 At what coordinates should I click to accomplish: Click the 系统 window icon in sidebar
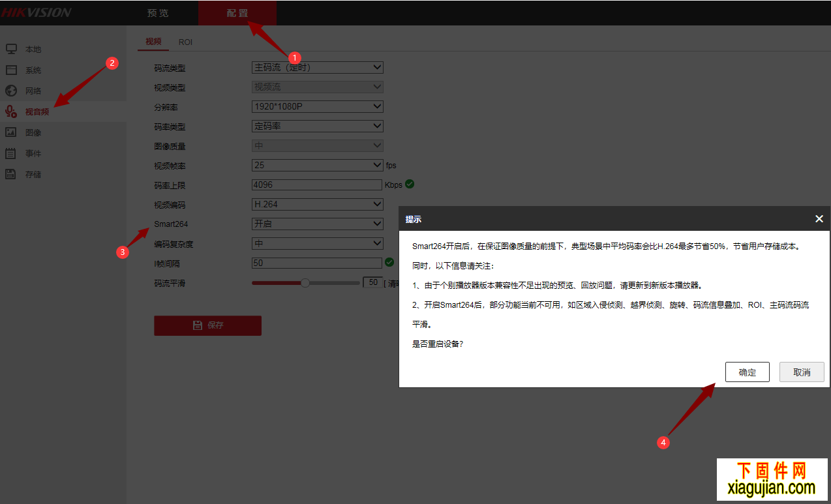(11, 70)
